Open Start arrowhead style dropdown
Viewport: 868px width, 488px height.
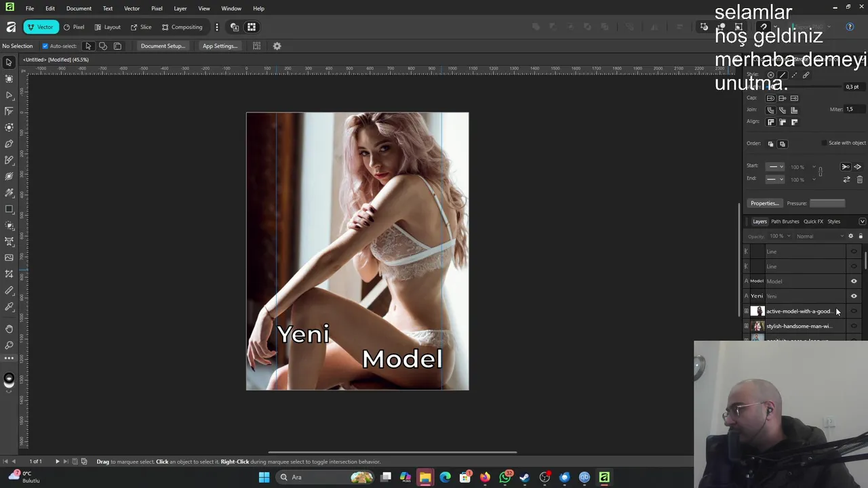774,167
